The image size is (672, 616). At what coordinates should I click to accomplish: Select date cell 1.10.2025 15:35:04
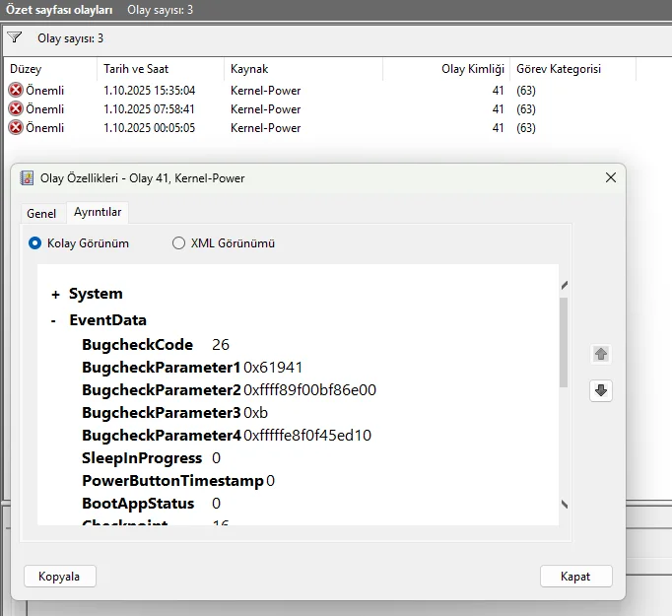pyautogui.click(x=149, y=91)
